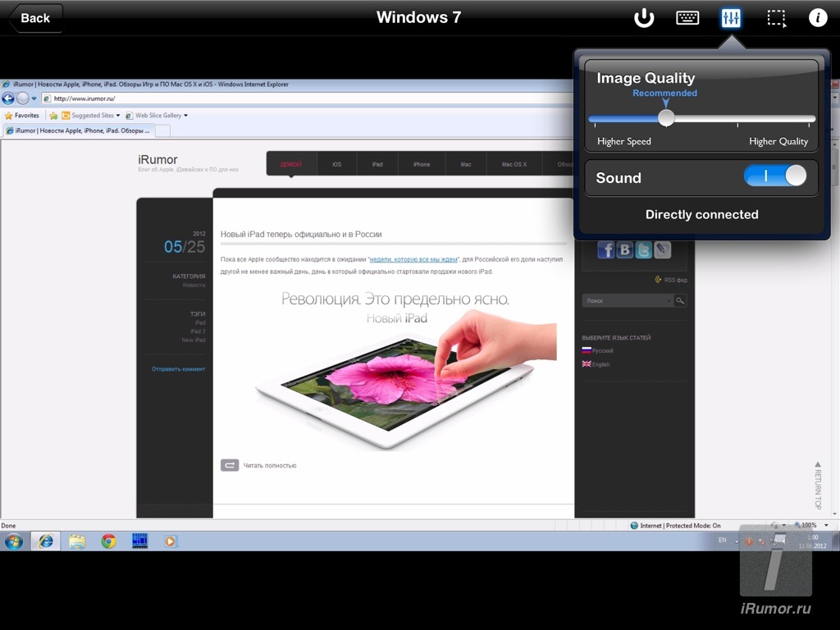Click Читать полностью read-more link
Viewport: 840px width, 630px height.
pos(258,465)
